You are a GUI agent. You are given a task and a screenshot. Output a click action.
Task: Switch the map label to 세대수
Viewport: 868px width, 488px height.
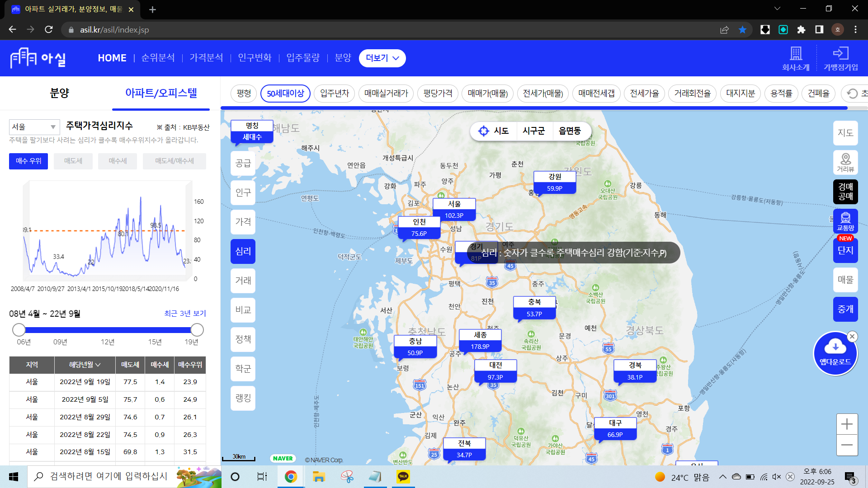point(252,137)
